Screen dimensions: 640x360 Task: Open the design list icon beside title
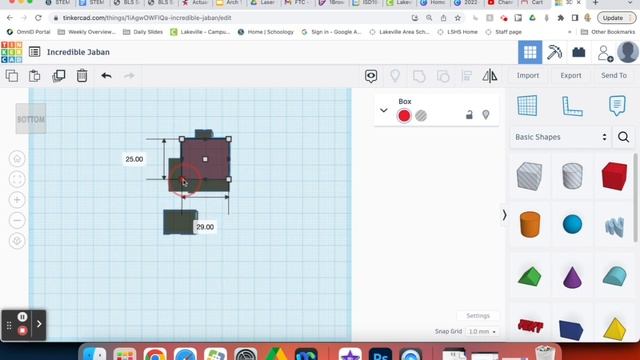click(x=35, y=52)
